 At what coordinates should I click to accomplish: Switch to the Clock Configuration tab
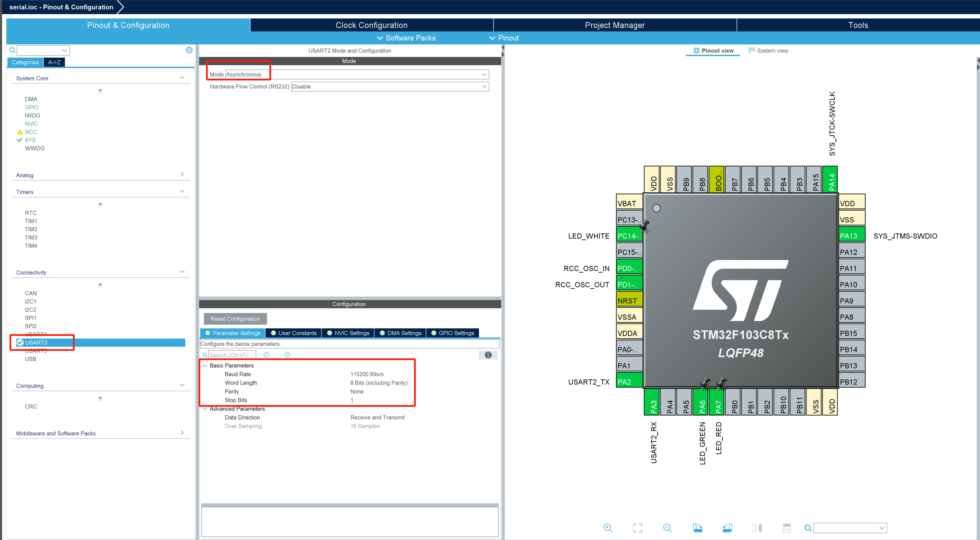(371, 25)
